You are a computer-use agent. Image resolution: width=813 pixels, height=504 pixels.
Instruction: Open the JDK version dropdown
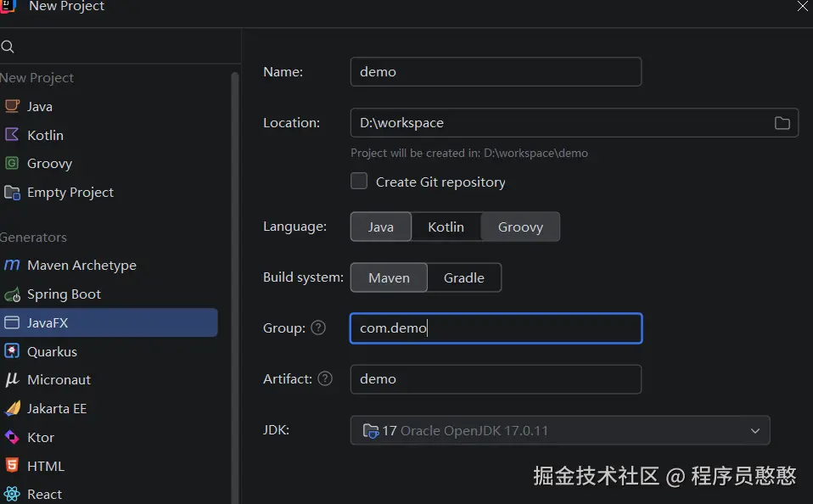tap(560, 430)
